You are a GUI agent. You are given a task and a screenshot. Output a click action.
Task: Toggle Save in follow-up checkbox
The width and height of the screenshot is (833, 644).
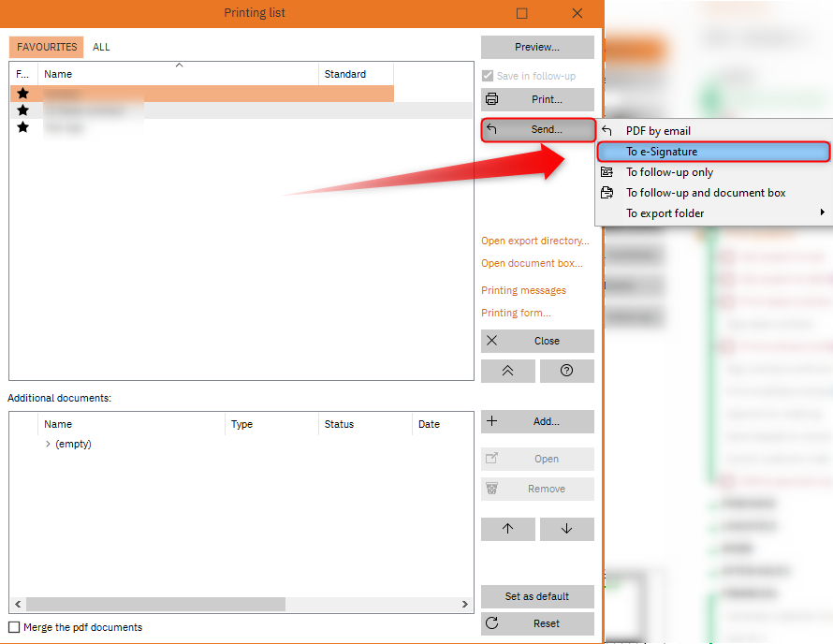(x=488, y=76)
